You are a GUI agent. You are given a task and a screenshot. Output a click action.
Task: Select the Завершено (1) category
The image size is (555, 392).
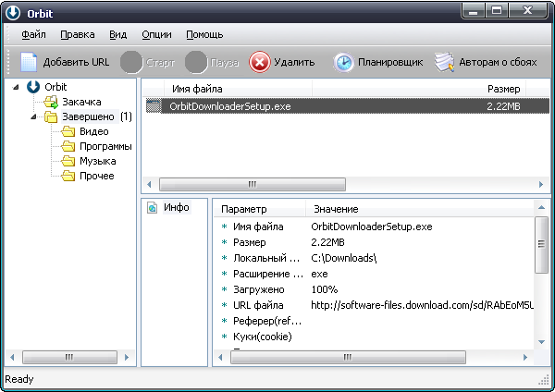pyautogui.click(x=97, y=116)
